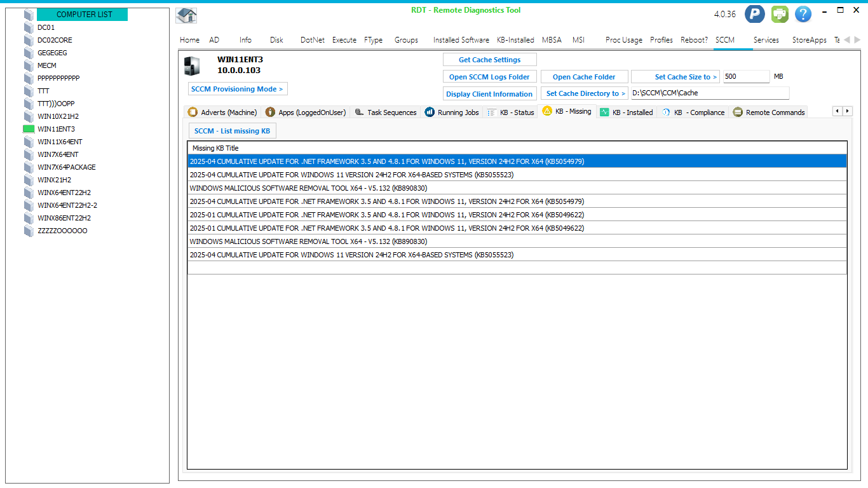Select the first KB5049622 row
Screen dimensions: 868x488
tap(517, 215)
